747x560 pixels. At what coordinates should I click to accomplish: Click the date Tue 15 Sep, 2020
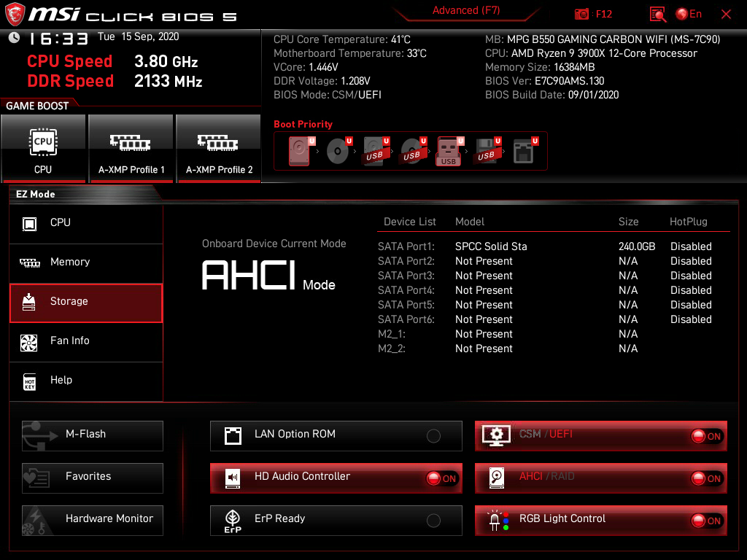point(138,36)
